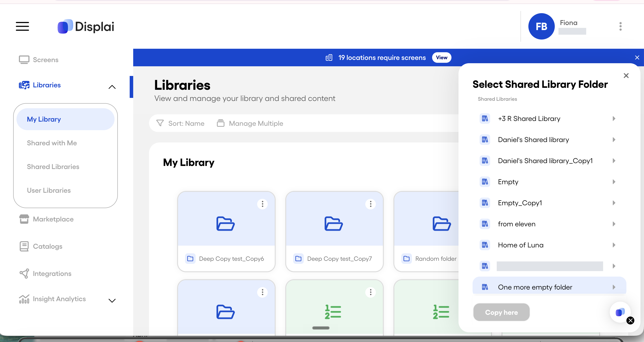644x342 pixels.
Task: Click library icon beside Empty_Copy1
Action: [485, 203]
